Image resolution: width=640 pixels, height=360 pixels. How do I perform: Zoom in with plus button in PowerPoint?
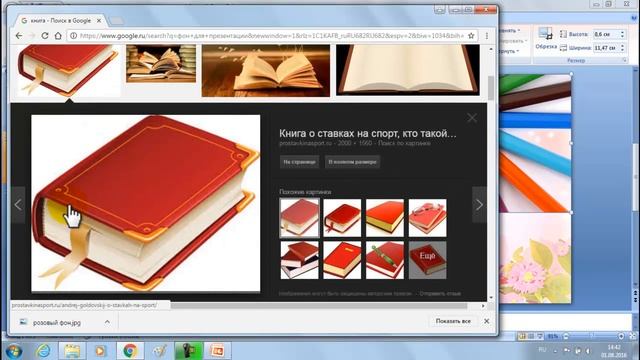click(621, 336)
